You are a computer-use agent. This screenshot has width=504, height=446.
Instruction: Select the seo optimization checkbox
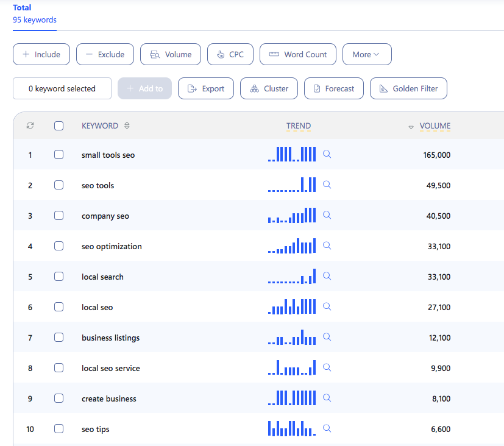[x=59, y=246]
